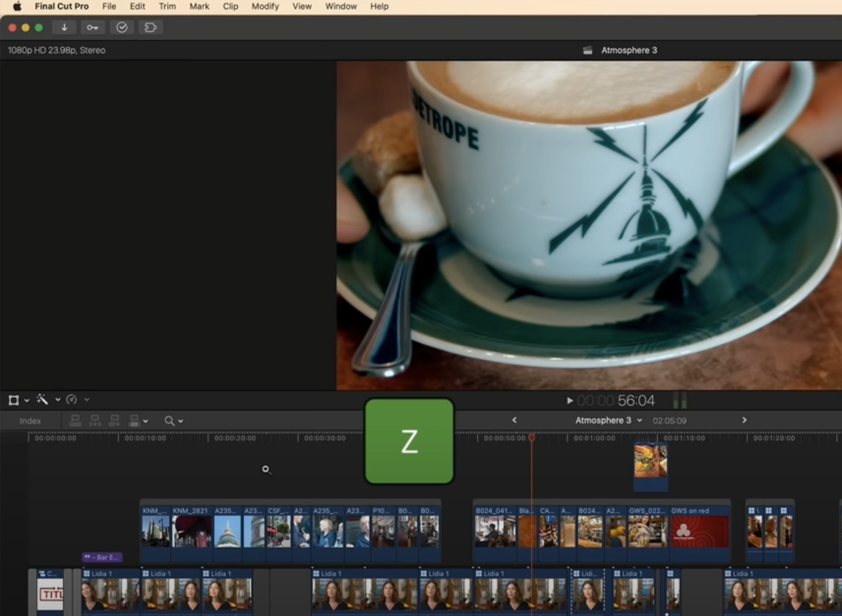
Task: Select the GWS on red clip
Action: coord(700,533)
